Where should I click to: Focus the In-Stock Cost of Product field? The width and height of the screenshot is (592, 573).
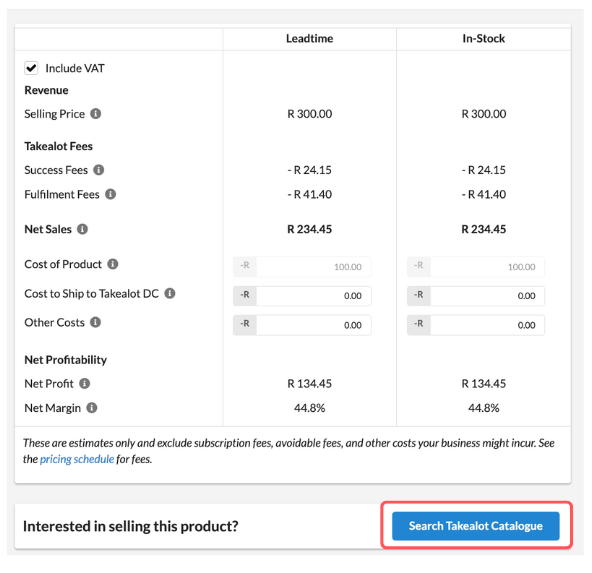476,267
